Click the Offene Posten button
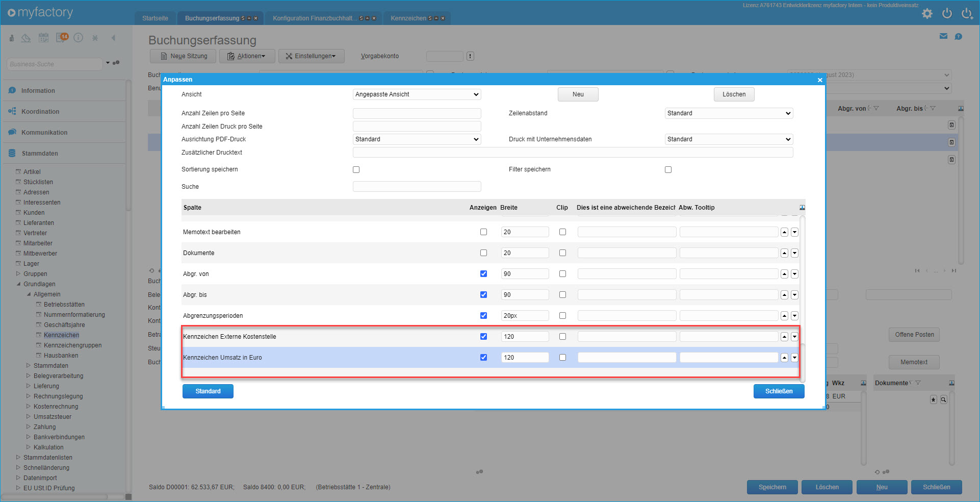The width and height of the screenshot is (980, 502). (914, 335)
